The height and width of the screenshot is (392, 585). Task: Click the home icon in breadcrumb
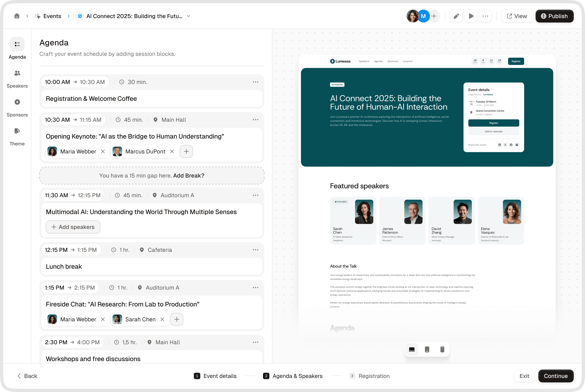pyautogui.click(x=17, y=16)
